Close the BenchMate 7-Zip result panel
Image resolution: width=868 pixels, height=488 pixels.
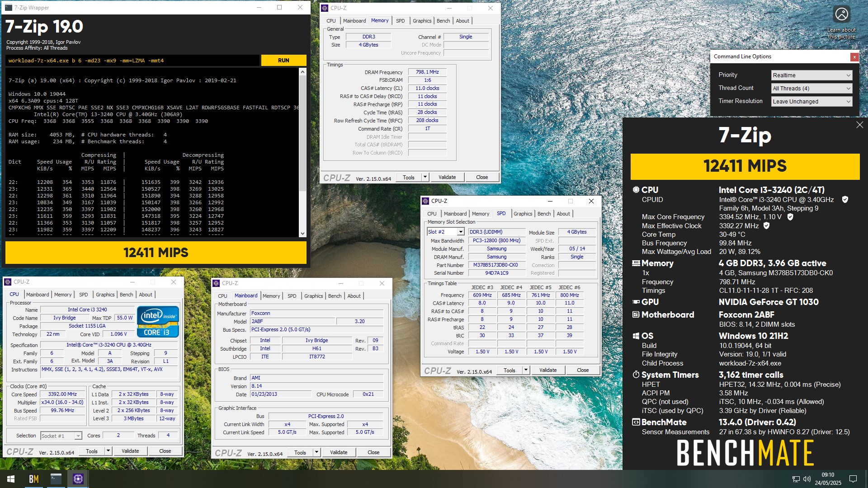[x=859, y=125]
